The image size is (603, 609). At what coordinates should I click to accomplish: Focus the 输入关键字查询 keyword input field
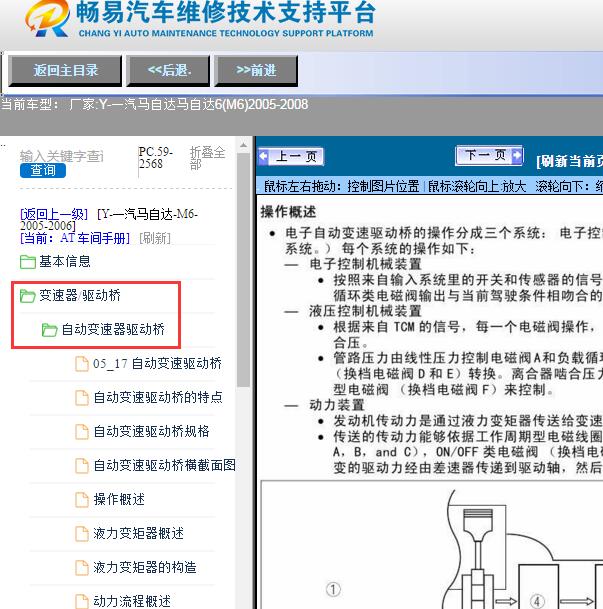(62, 156)
